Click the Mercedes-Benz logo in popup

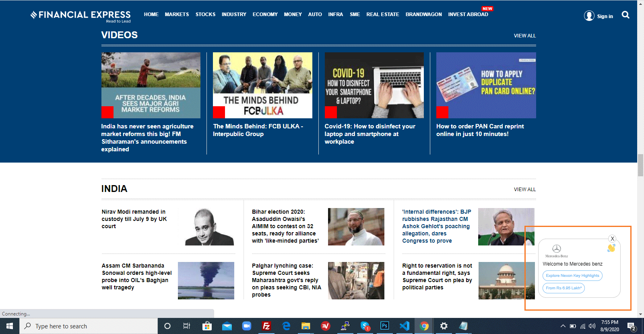click(557, 250)
